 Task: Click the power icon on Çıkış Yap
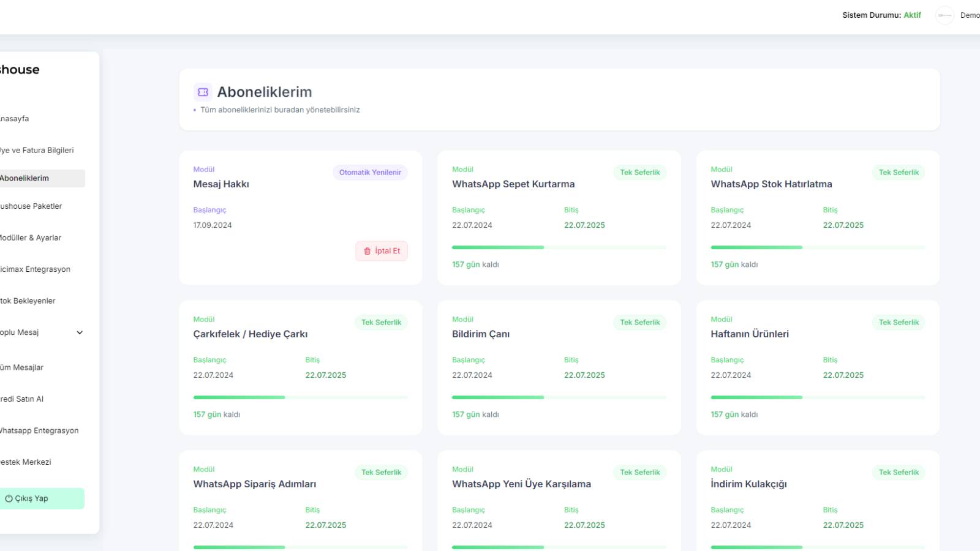pos(9,498)
